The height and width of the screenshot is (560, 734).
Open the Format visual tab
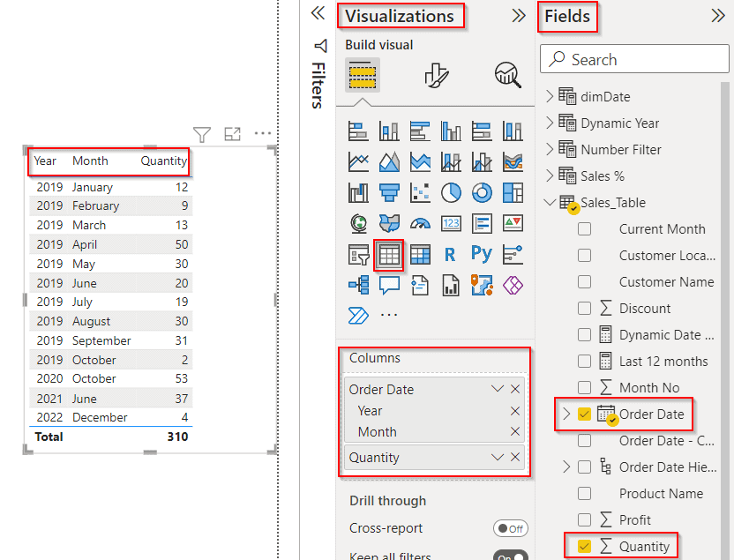pyautogui.click(x=436, y=75)
